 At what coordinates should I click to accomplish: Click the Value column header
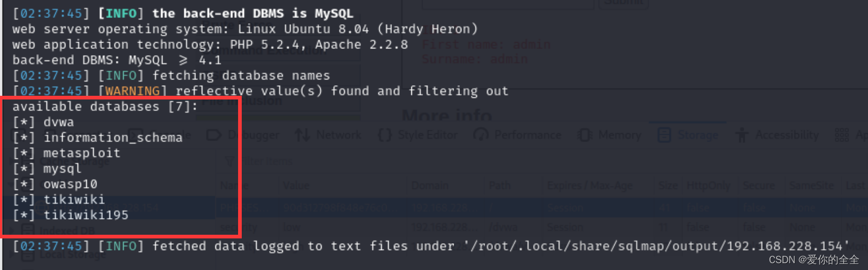point(296,185)
